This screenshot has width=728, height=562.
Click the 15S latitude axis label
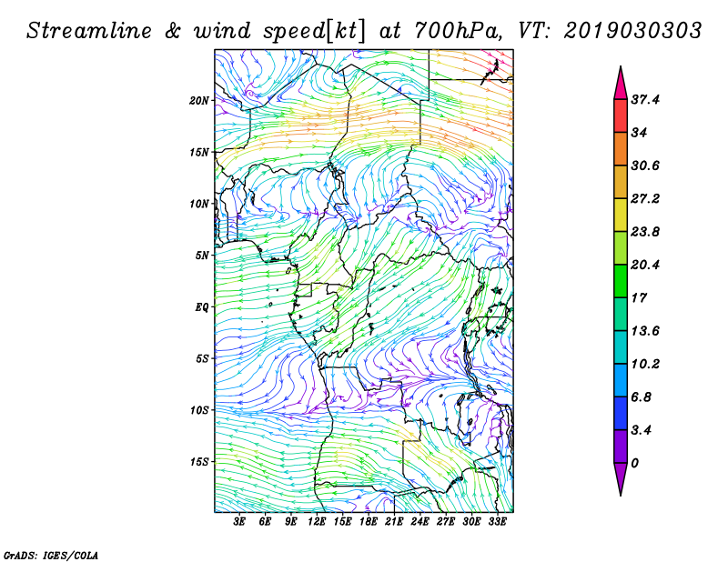[199, 462]
